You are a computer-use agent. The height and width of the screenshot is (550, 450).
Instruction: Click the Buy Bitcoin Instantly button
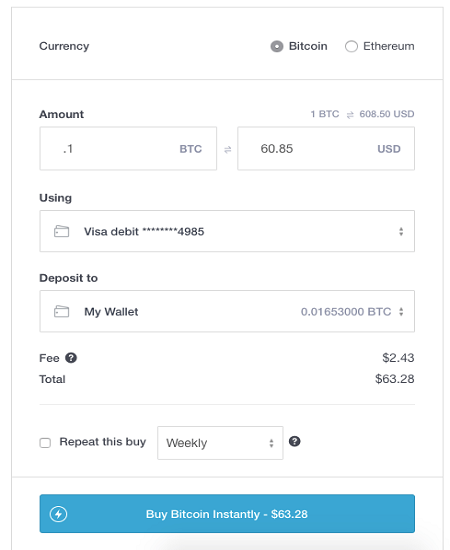pyautogui.click(x=227, y=514)
